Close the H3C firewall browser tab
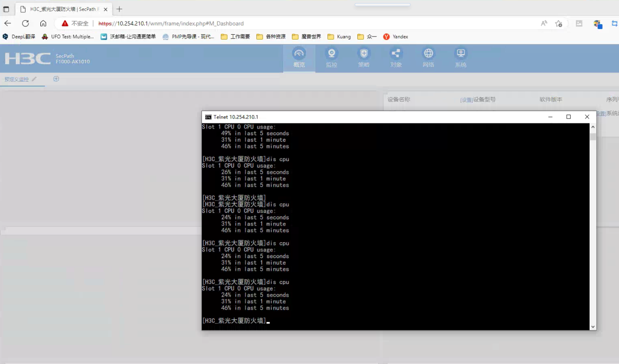 pos(105,9)
